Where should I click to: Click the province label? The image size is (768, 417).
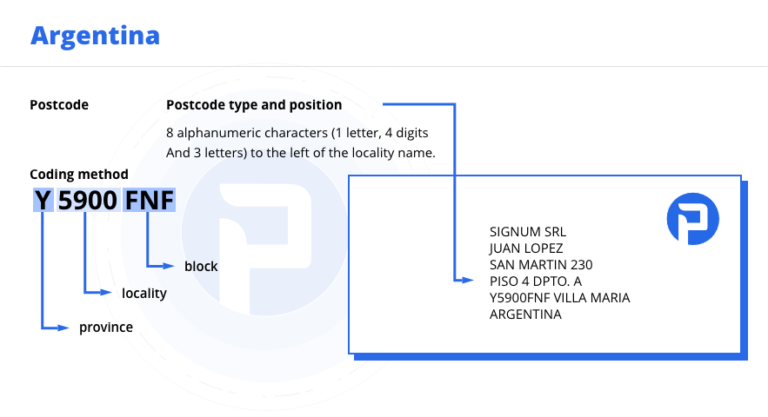click(x=106, y=326)
